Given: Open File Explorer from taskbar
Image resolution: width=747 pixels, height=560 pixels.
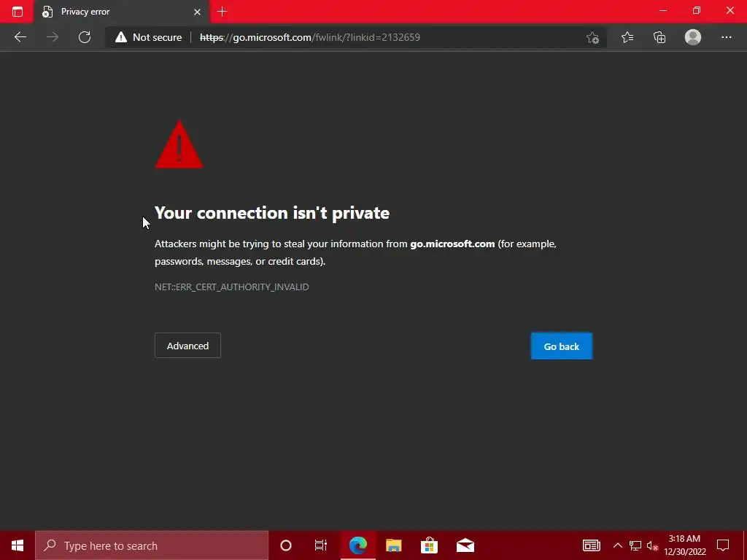Looking at the screenshot, I should (393, 545).
